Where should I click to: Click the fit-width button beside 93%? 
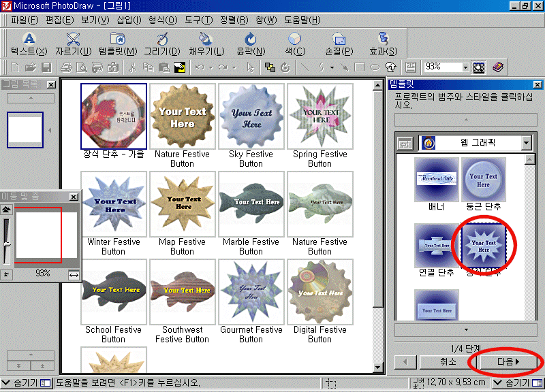74,275
